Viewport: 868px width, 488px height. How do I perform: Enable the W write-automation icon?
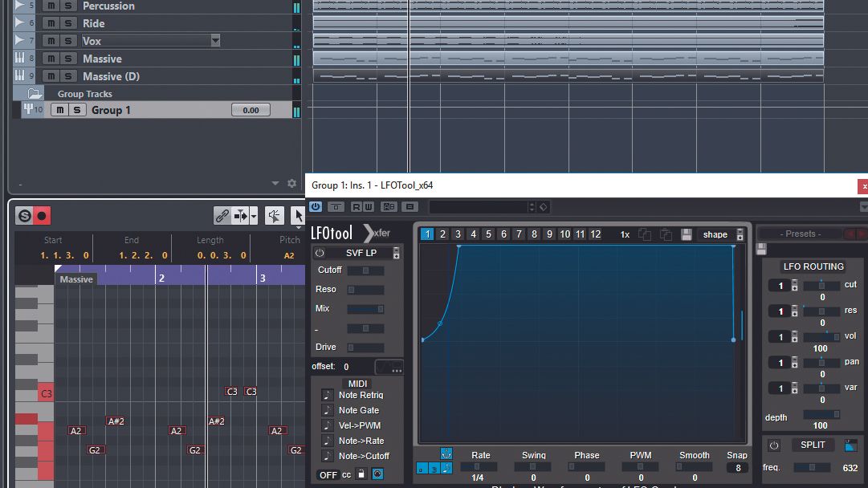(x=368, y=207)
